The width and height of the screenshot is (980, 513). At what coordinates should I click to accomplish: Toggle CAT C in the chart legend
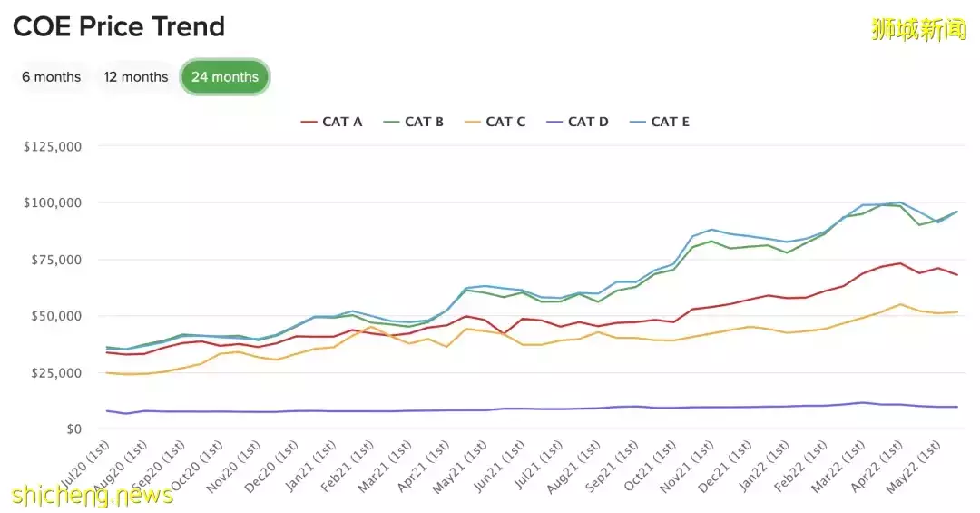click(x=495, y=122)
